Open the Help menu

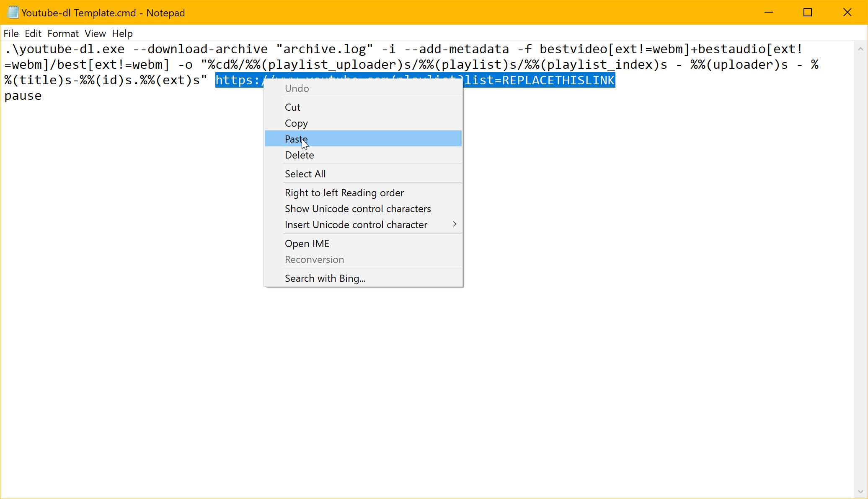(122, 34)
